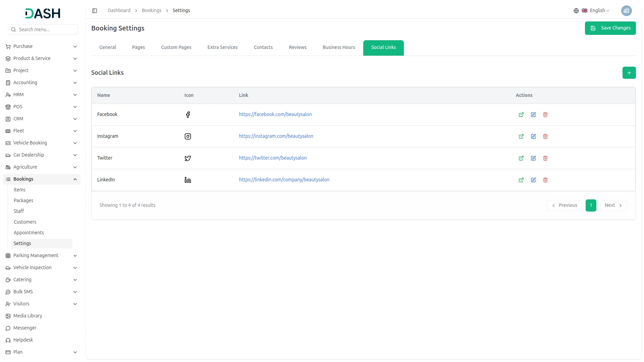This screenshot has height=362, width=644.
Task: Open the external link icon for Twitter row
Action: [521, 158]
